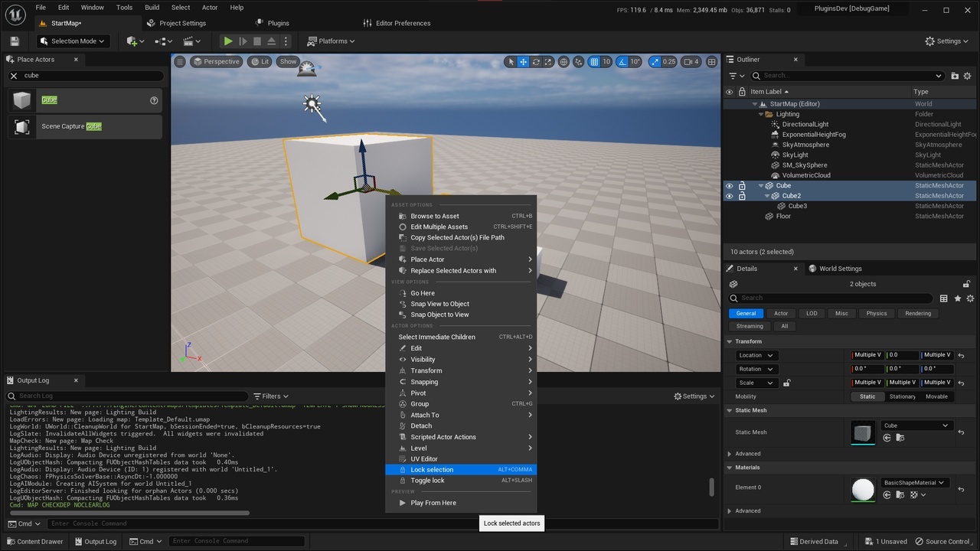Image resolution: width=980 pixels, height=551 pixels.
Task: Select the translate gizmo tool in viewport
Action: [523, 62]
